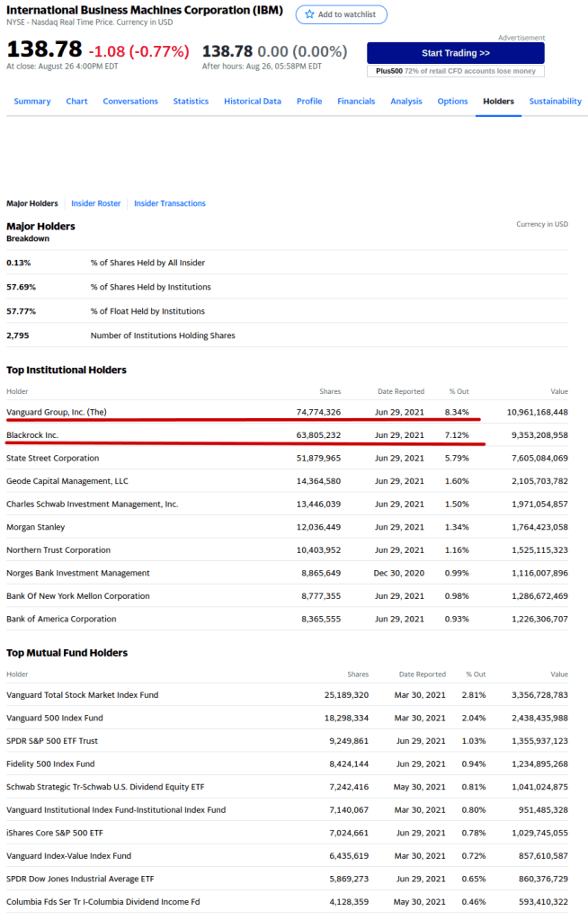Open the Sustainability tab
This screenshot has width=588, height=920.
pos(555,102)
